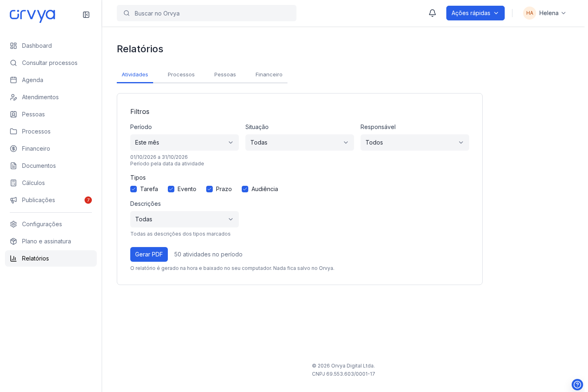Click the Orvya logo
Viewport: 588px width, 392px height.
32,16
